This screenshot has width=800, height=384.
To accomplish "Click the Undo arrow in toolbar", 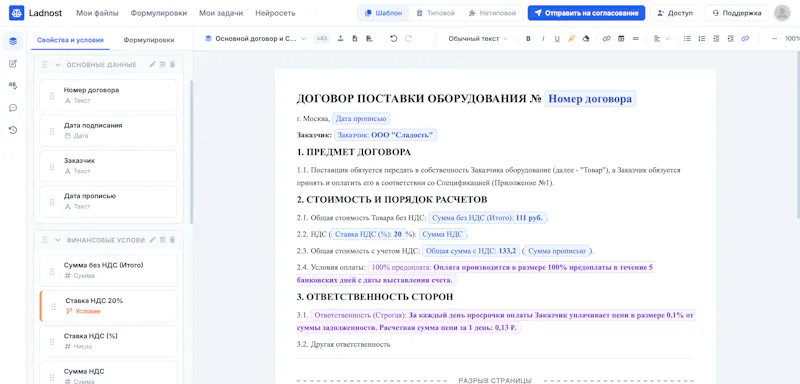I will pyautogui.click(x=393, y=38).
